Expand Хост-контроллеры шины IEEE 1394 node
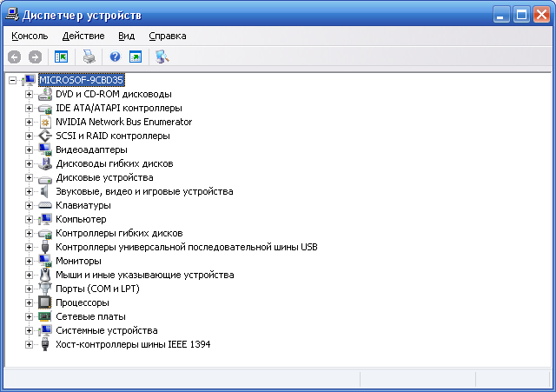 click(x=29, y=344)
